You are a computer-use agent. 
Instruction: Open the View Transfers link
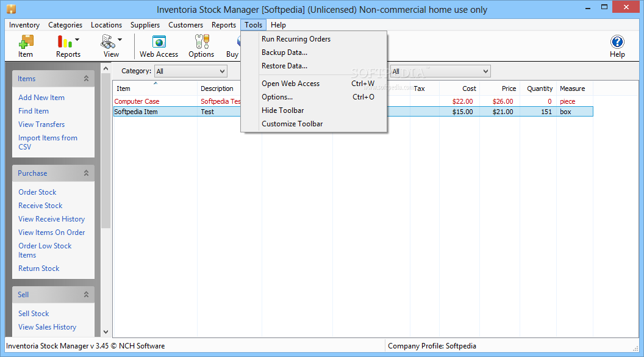41,124
